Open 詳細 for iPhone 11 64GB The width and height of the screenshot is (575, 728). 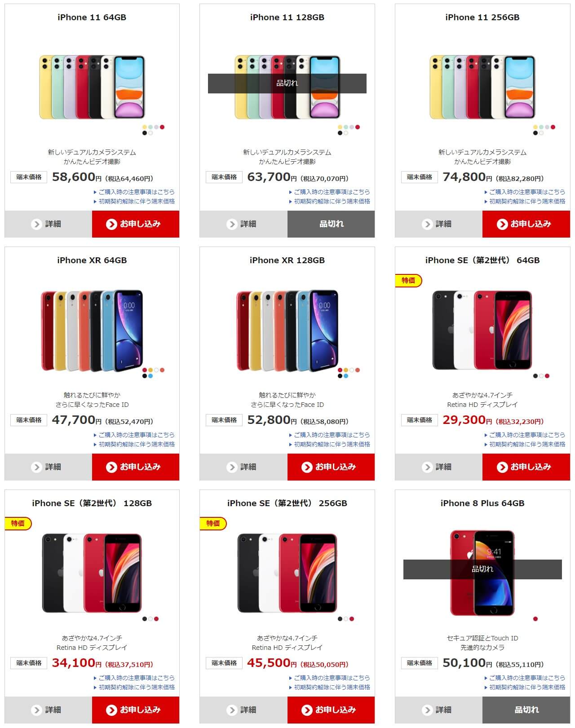click(49, 224)
